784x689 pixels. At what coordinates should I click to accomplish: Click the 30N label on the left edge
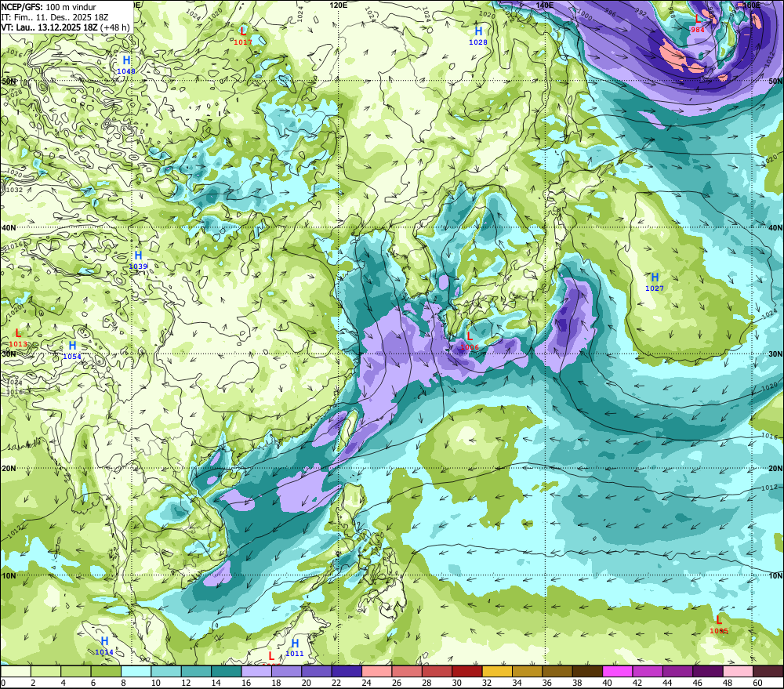(9, 354)
